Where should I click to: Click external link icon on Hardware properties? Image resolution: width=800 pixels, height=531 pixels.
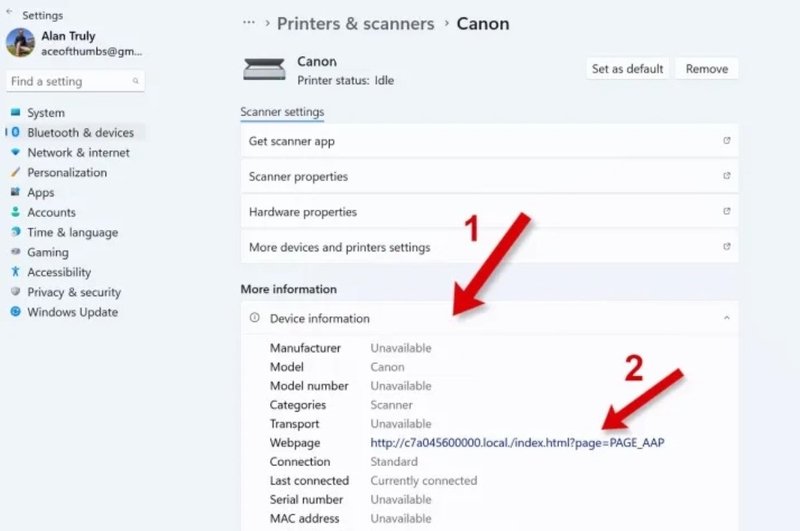pyautogui.click(x=727, y=211)
